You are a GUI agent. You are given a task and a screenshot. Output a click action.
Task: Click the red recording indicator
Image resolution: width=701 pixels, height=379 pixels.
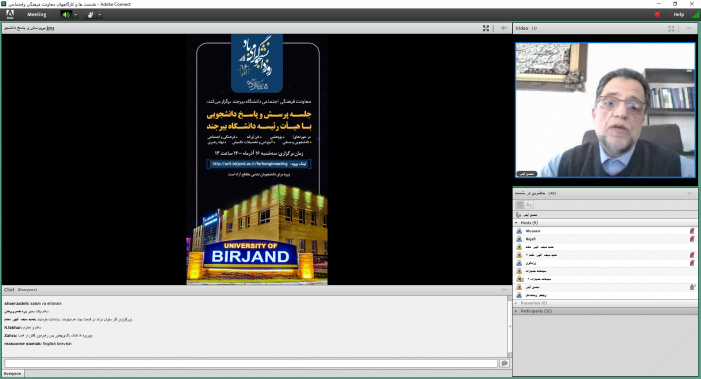click(657, 15)
